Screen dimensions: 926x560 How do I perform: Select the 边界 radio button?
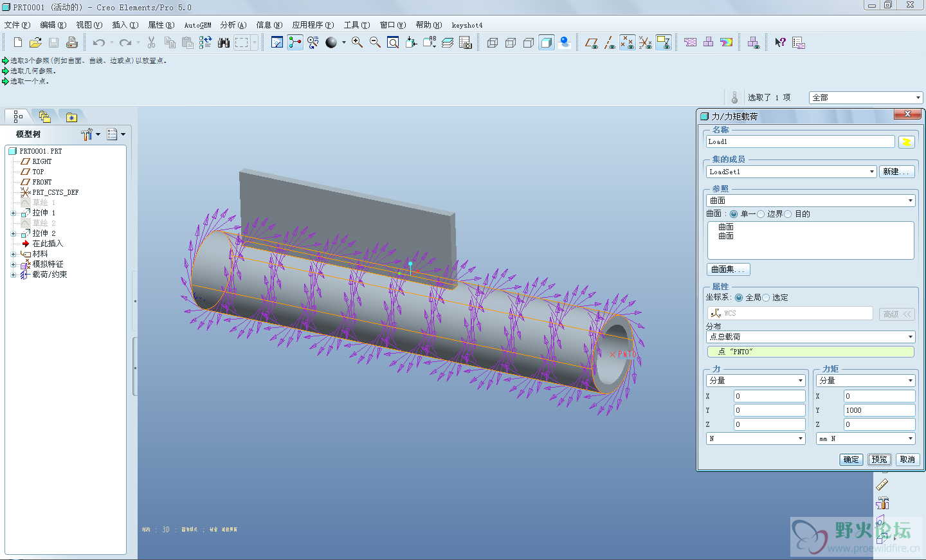[x=761, y=214]
